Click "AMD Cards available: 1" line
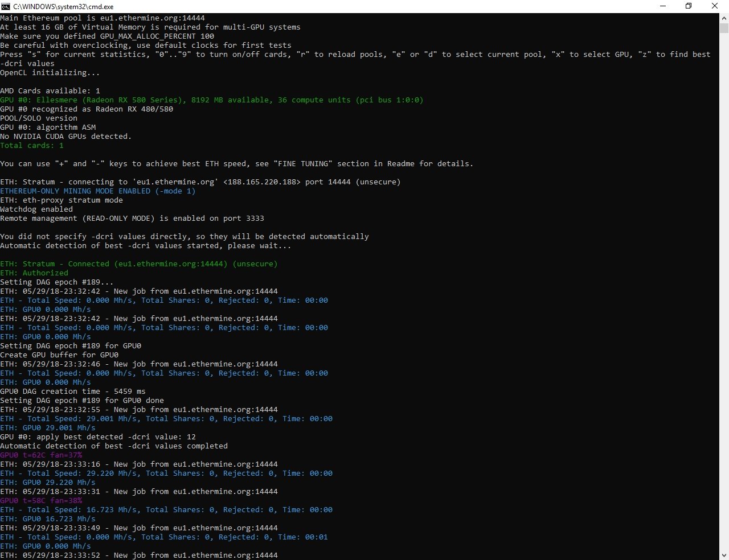The height and width of the screenshot is (560, 729). click(x=50, y=91)
